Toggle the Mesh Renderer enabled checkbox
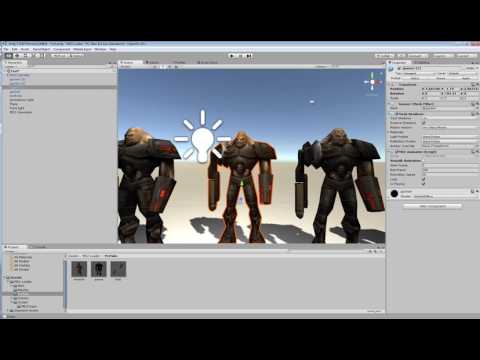Viewport: 480px width, 360px height. point(397,114)
